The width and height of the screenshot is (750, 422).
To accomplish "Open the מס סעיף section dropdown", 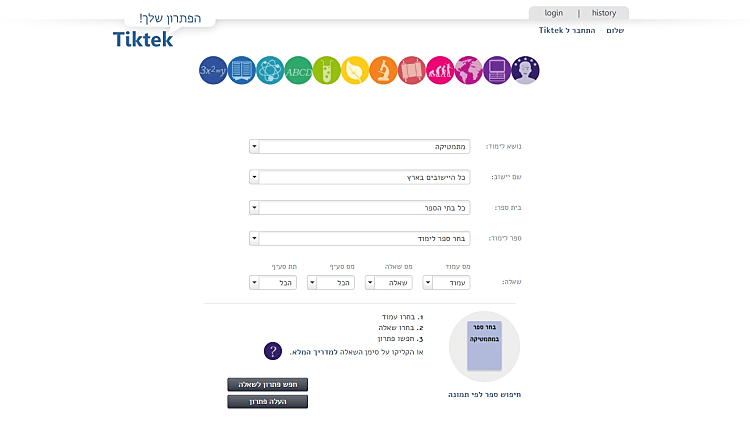I will [x=331, y=283].
